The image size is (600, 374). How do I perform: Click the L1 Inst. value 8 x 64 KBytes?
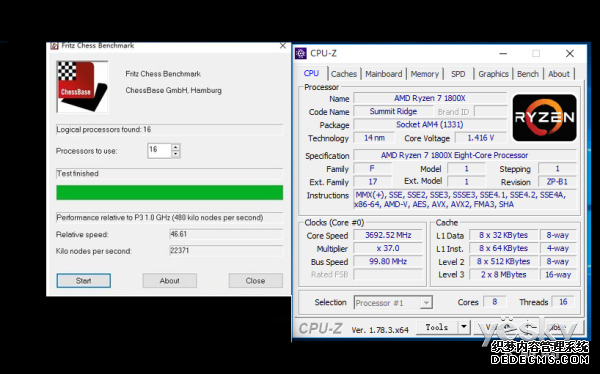click(x=503, y=248)
